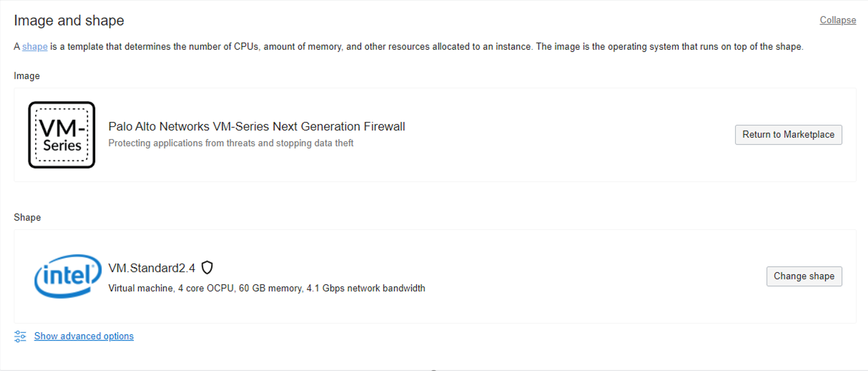Click the shield icon beside VM.Standard2.4
Image resolution: width=868 pixels, height=371 pixels.
207,268
